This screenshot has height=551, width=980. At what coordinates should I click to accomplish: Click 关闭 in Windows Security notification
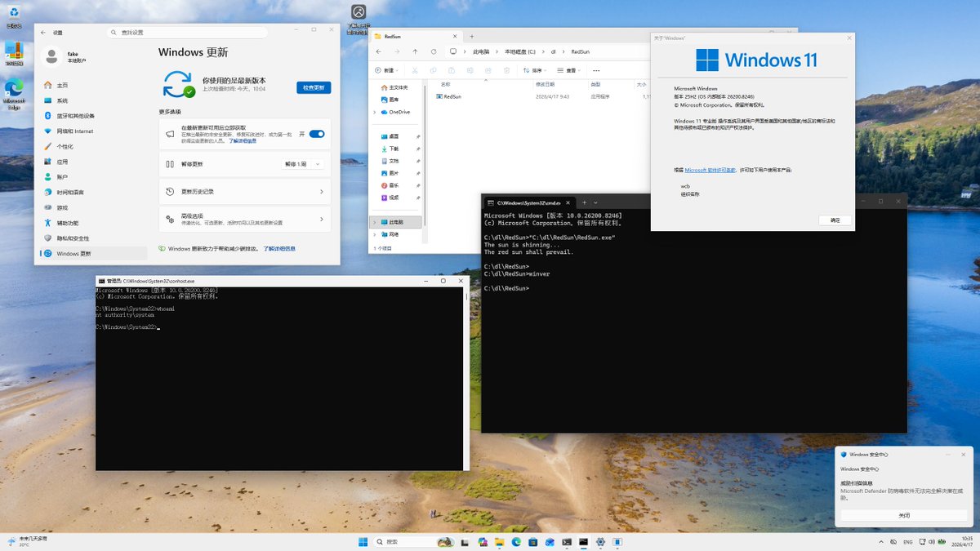904,516
